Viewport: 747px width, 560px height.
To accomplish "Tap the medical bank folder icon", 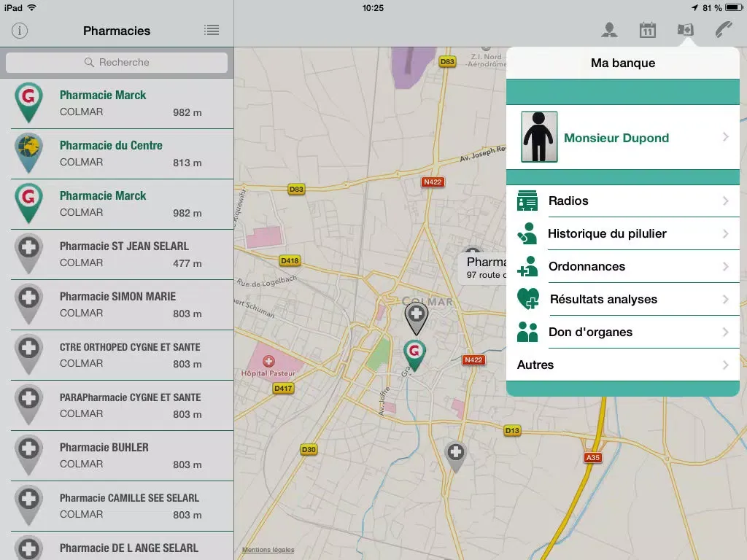I will [x=685, y=29].
